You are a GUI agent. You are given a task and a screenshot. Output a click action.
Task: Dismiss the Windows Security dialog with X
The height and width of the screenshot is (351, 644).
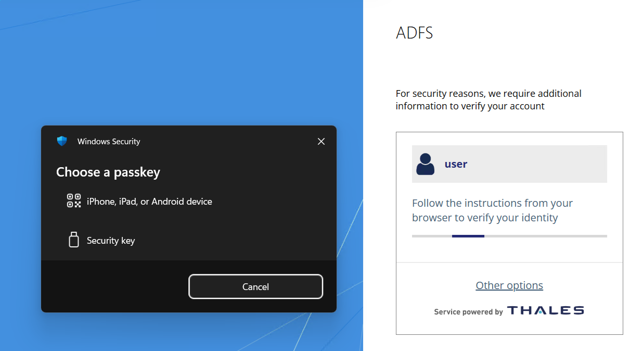321,141
